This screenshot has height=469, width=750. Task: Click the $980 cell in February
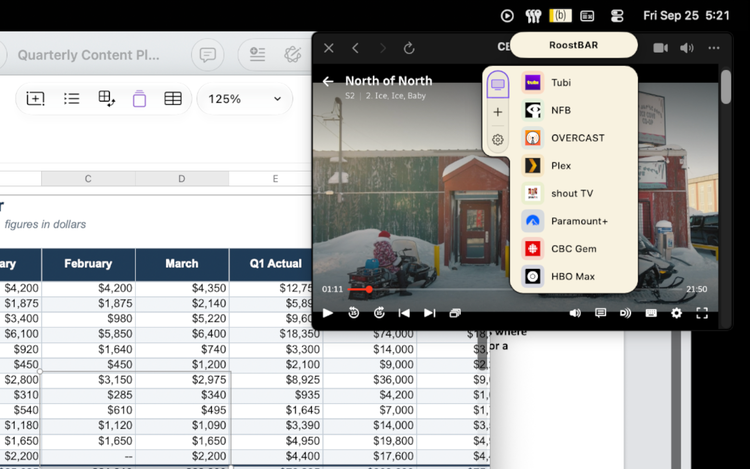coord(88,319)
